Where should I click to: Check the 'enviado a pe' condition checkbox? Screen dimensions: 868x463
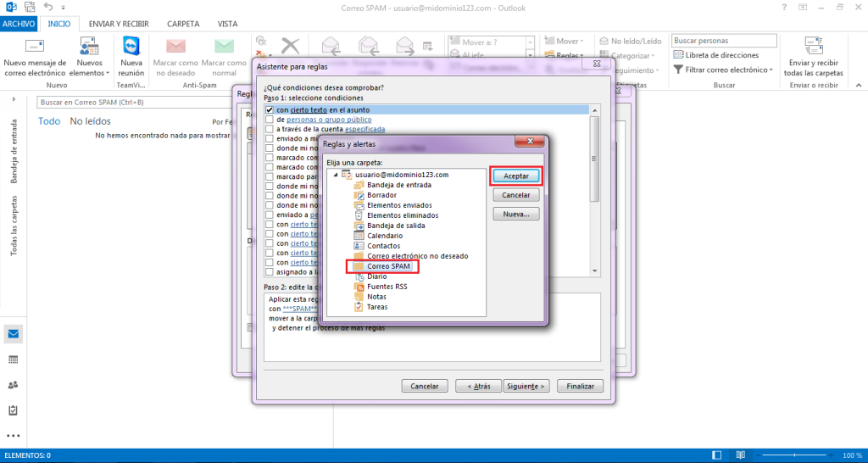click(x=269, y=215)
